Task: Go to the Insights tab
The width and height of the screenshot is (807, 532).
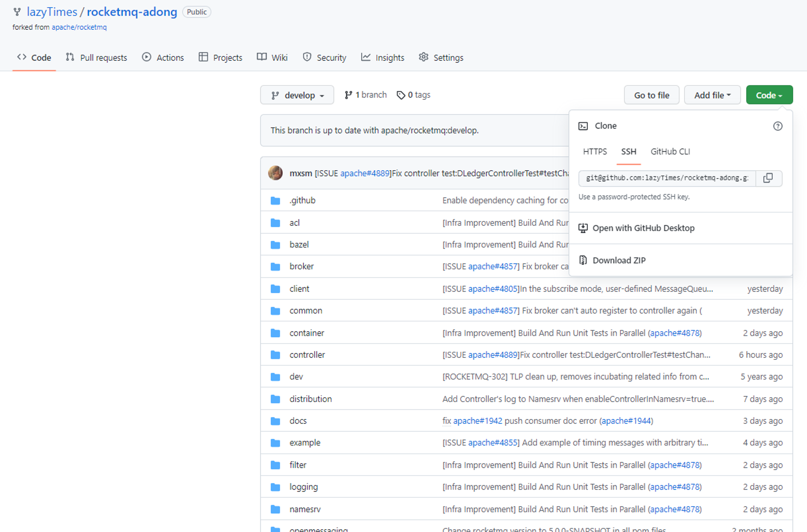Action: coord(383,58)
